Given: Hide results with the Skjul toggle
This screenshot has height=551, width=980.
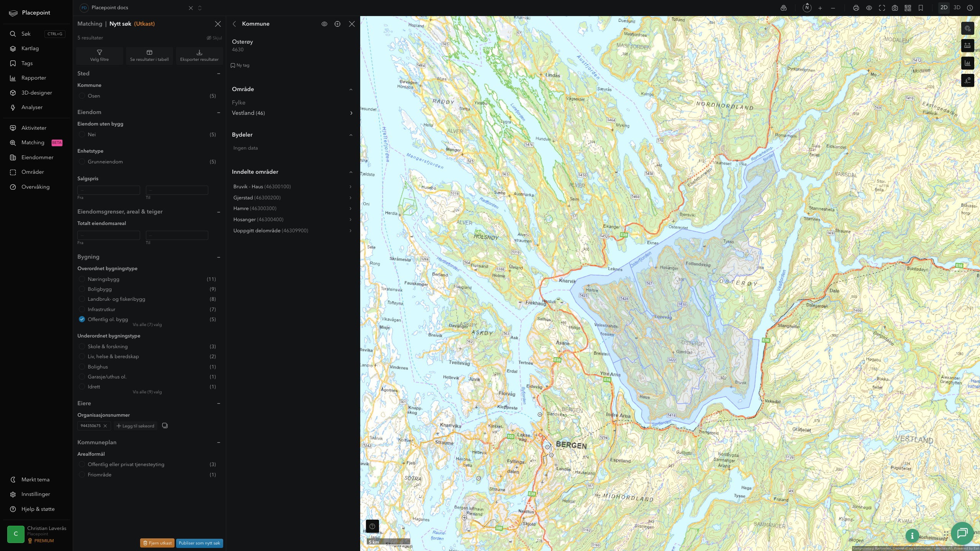Looking at the screenshot, I should pyautogui.click(x=214, y=38).
